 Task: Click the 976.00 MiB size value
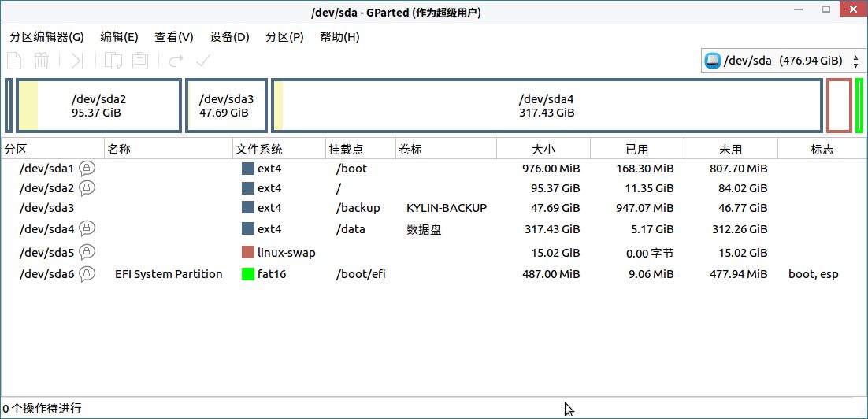551,169
